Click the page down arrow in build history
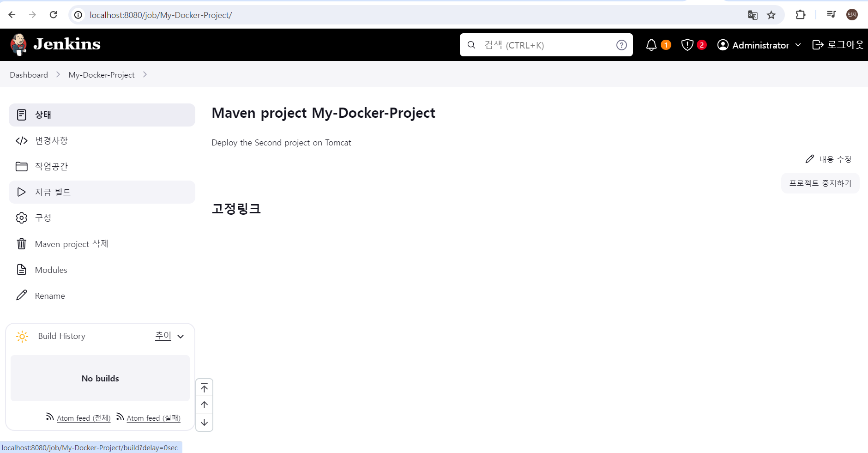The image size is (868, 453). [x=205, y=422]
